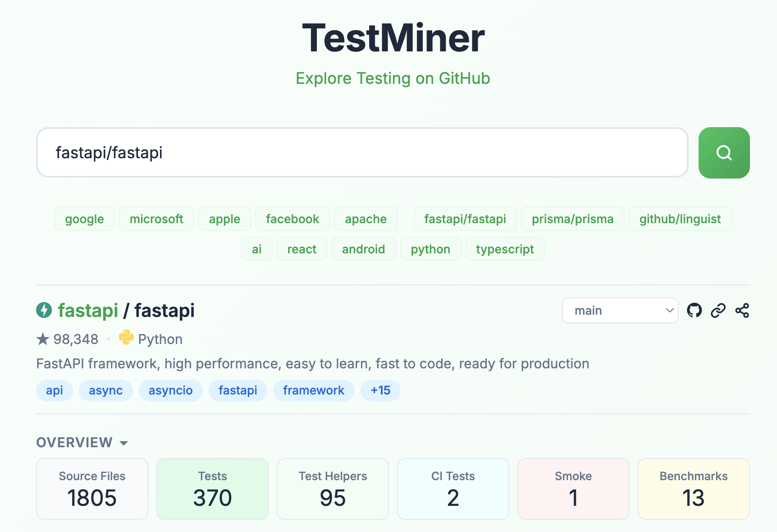The height and width of the screenshot is (532, 777).
Task: Click the 98,348 star count
Action: [76, 339]
